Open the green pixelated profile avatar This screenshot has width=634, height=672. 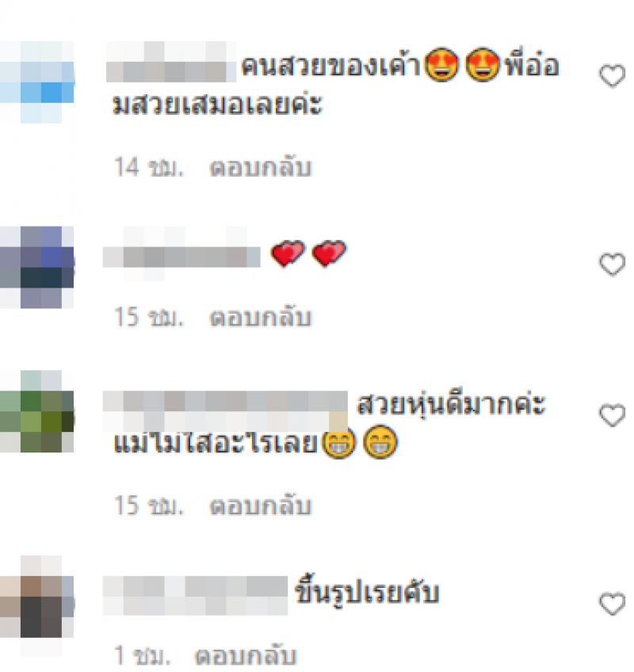coord(37,411)
